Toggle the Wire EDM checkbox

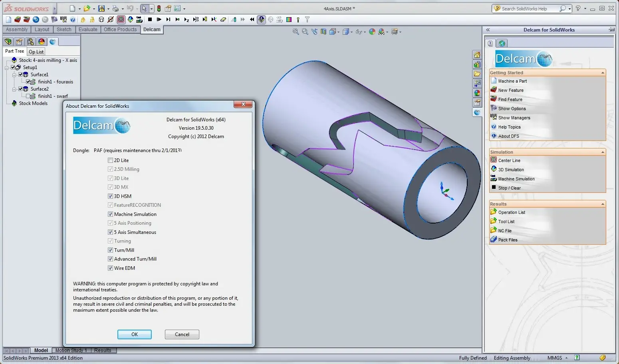(x=110, y=268)
